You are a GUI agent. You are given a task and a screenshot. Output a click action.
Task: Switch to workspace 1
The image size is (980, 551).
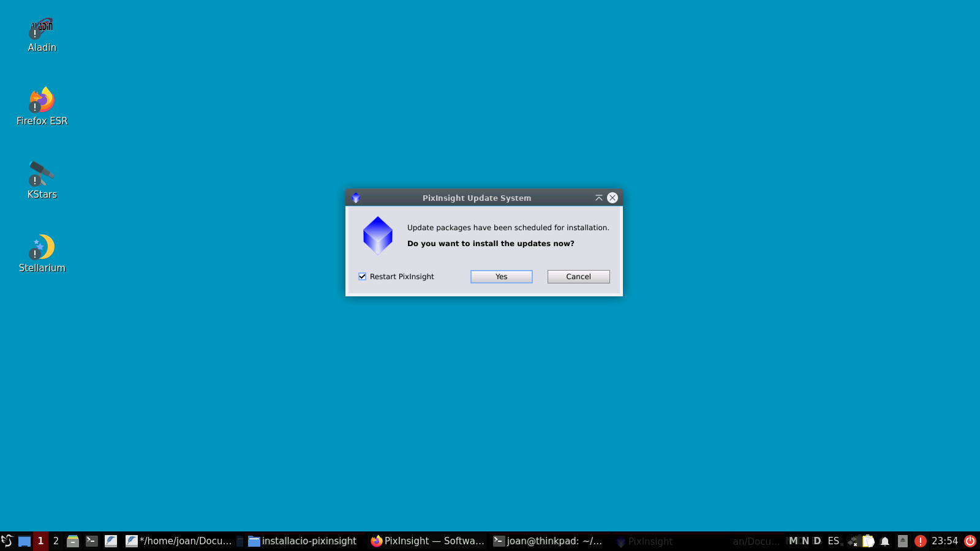[40, 541]
